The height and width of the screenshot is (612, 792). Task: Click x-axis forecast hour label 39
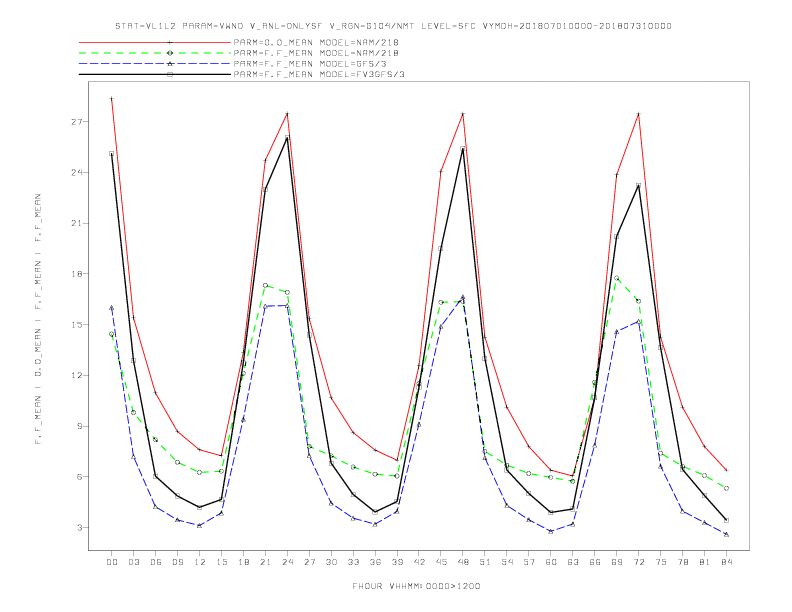(397, 562)
